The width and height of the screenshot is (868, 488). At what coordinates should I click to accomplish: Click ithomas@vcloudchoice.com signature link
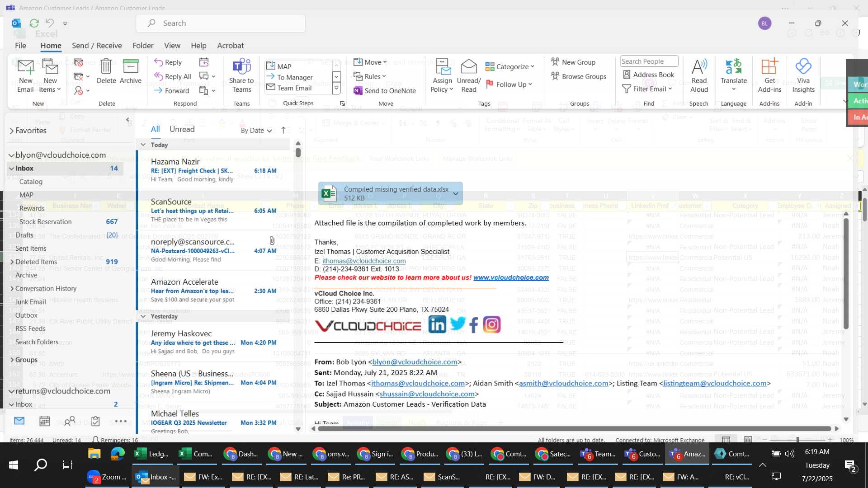[x=364, y=261]
